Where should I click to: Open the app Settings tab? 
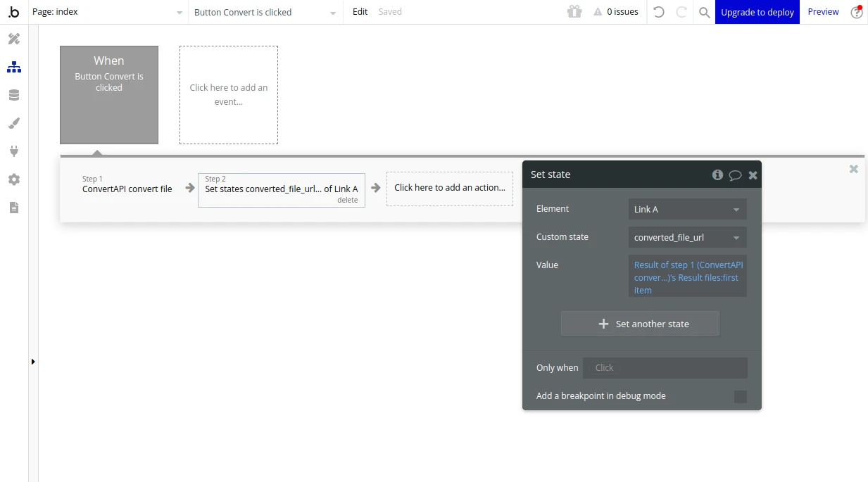click(x=14, y=179)
